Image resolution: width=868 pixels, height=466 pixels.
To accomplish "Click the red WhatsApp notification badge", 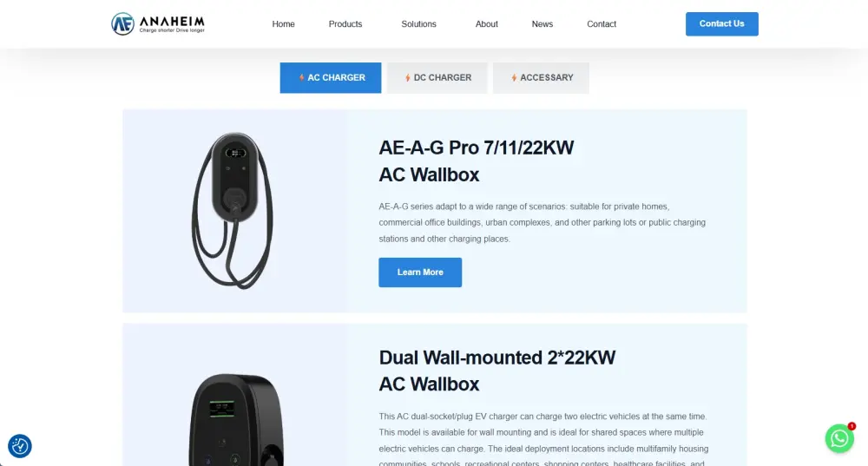I will click(x=852, y=426).
